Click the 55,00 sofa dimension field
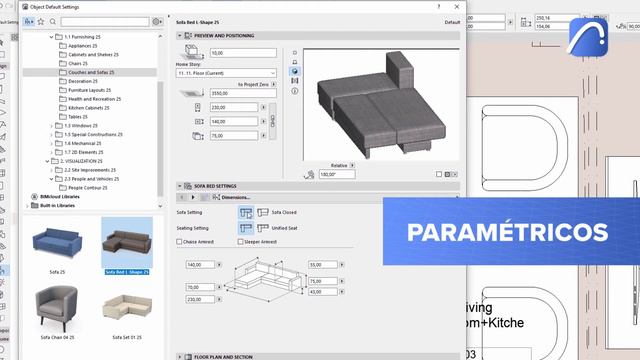This screenshot has height=360, width=640. coord(323,265)
